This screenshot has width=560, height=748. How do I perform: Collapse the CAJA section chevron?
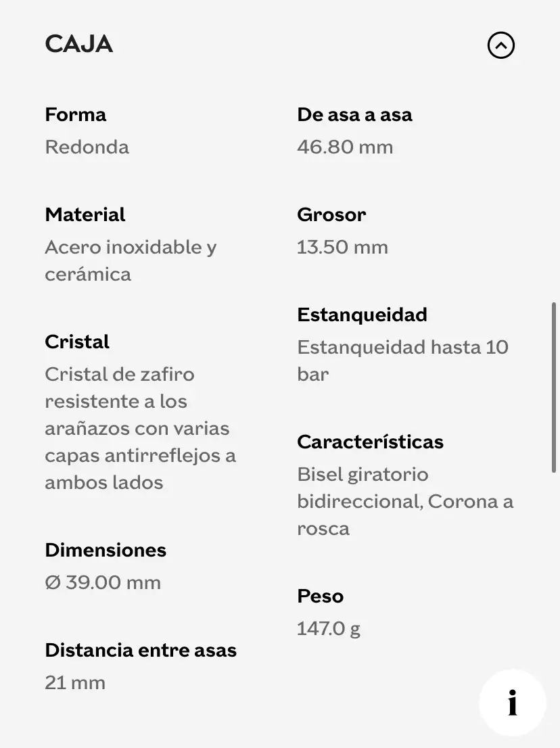click(500, 45)
